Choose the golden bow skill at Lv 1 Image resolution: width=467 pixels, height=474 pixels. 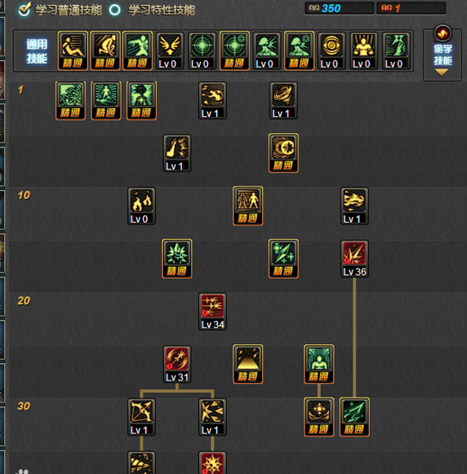pyautogui.click(x=141, y=417)
